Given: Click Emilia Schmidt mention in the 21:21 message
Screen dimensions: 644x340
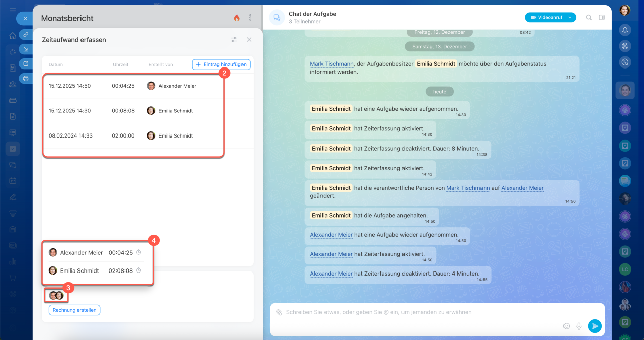Looking at the screenshot, I should (x=436, y=64).
